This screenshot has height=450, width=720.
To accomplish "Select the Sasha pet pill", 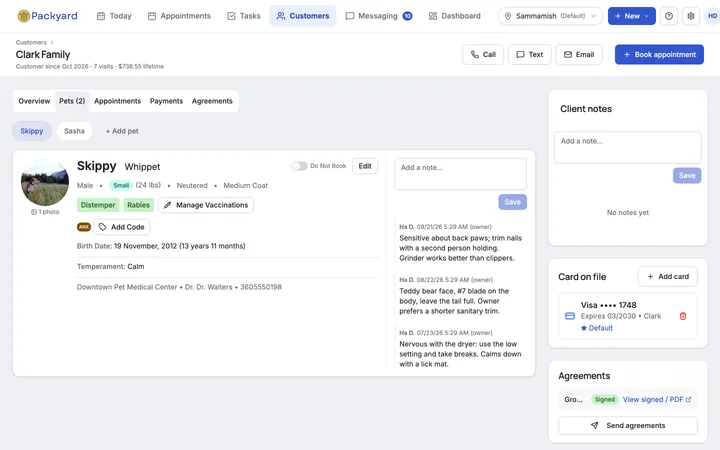I will click(74, 131).
